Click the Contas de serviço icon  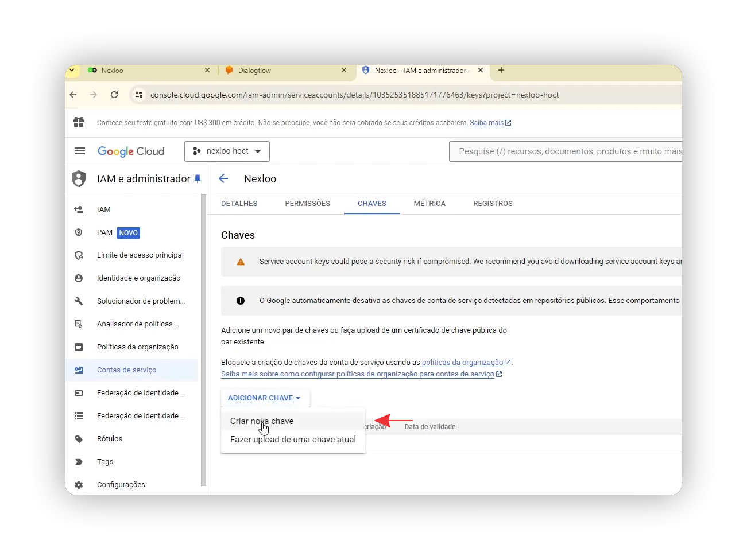point(79,370)
